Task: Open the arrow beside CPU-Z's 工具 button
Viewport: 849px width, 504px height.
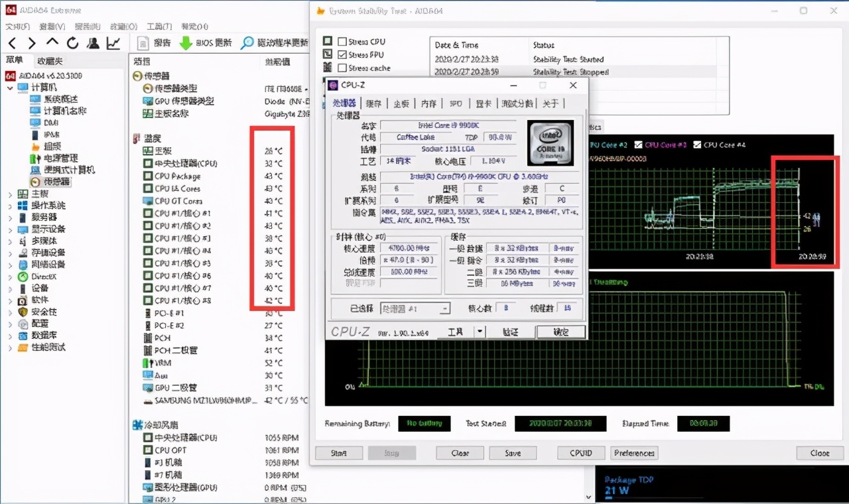Action: pos(480,332)
